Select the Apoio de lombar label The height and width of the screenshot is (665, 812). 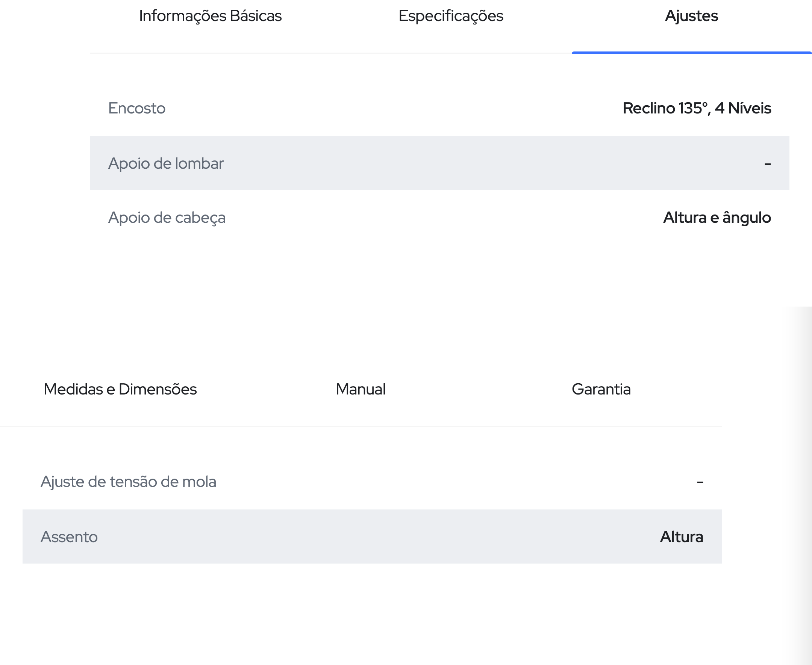166,163
